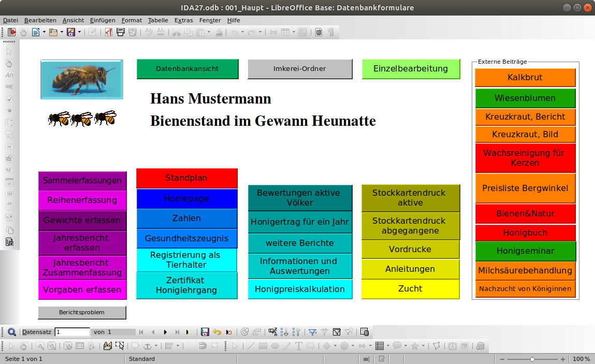The height and width of the screenshot is (364, 595).
Task: Go to next record arrow
Action: (x=165, y=332)
